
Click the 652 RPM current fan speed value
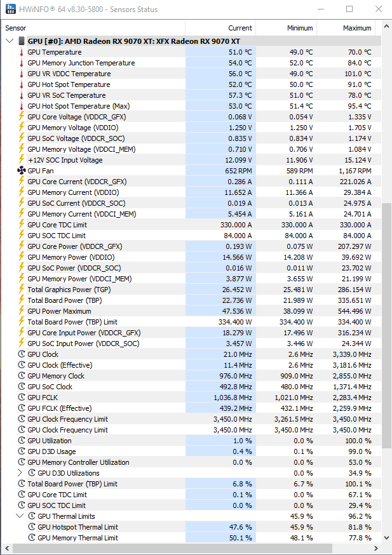(x=238, y=171)
